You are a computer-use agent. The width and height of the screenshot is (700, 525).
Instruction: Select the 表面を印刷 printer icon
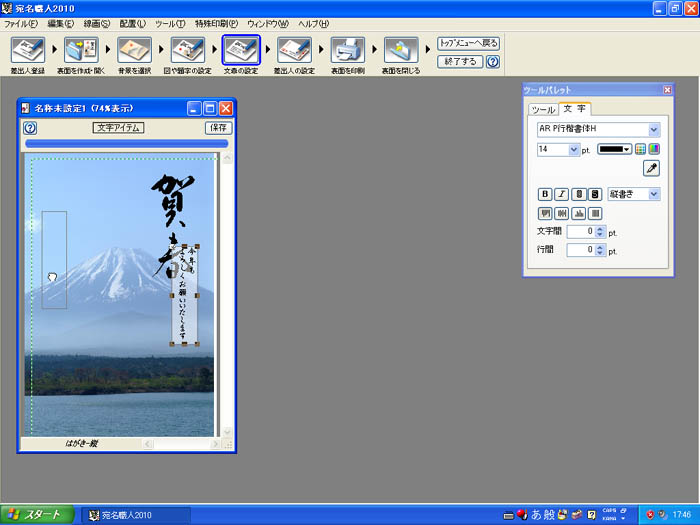[347, 49]
